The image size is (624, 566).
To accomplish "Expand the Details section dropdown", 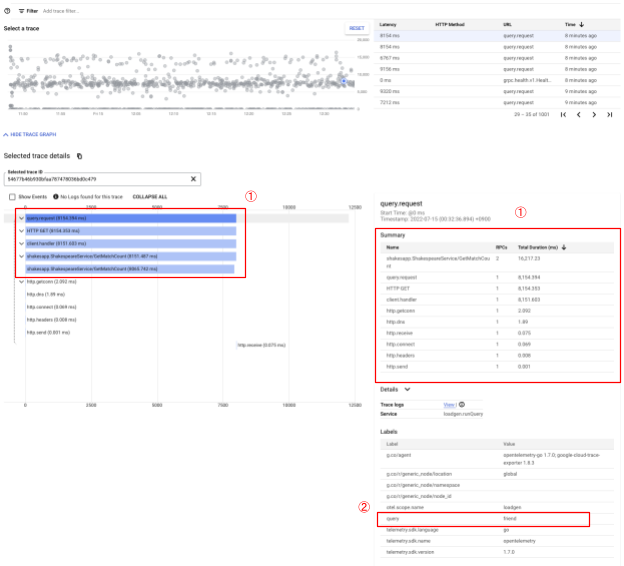I will point(408,389).
